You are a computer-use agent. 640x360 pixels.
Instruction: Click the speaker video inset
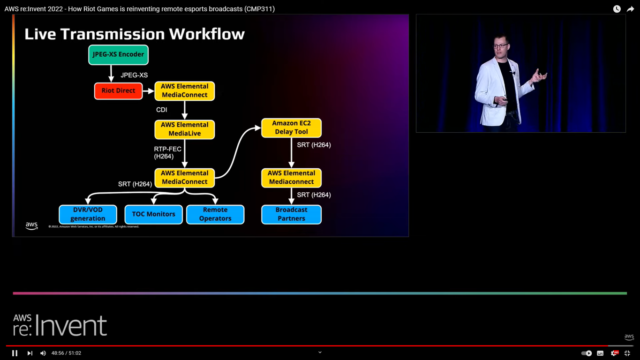pos(521,73)
